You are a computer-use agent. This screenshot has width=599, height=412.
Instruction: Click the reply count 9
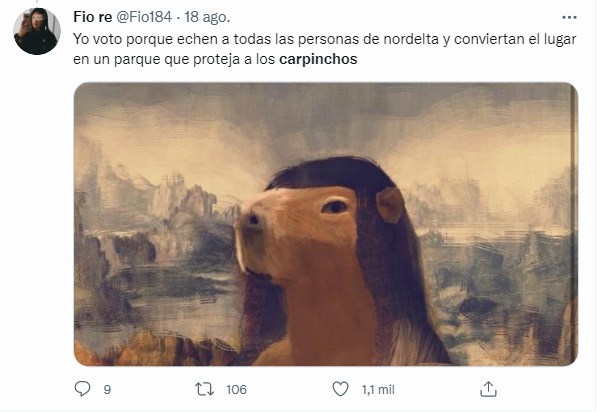107,389
